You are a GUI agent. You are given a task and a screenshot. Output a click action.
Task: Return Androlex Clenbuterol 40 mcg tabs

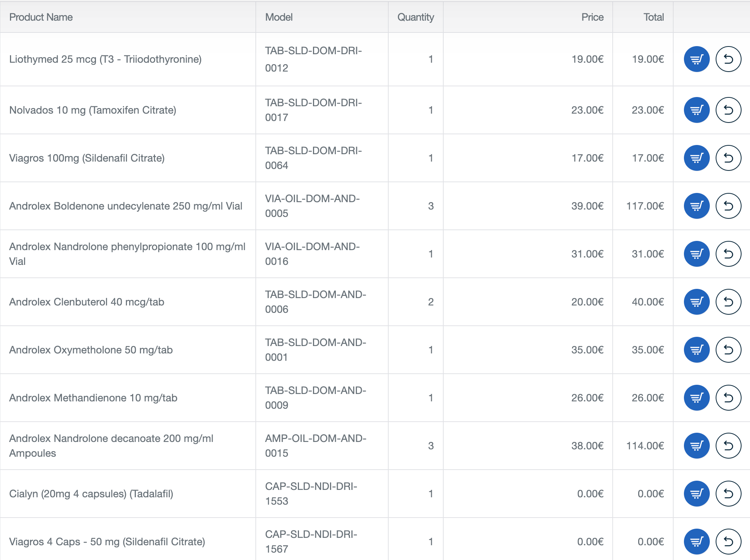click(x=728, y=302)
